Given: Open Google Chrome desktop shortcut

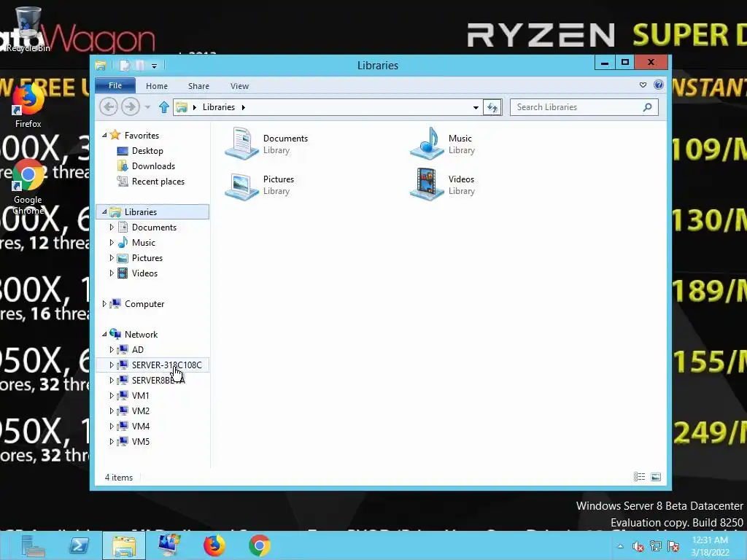Looking at the screenshot, I should (x=28, y=187).
